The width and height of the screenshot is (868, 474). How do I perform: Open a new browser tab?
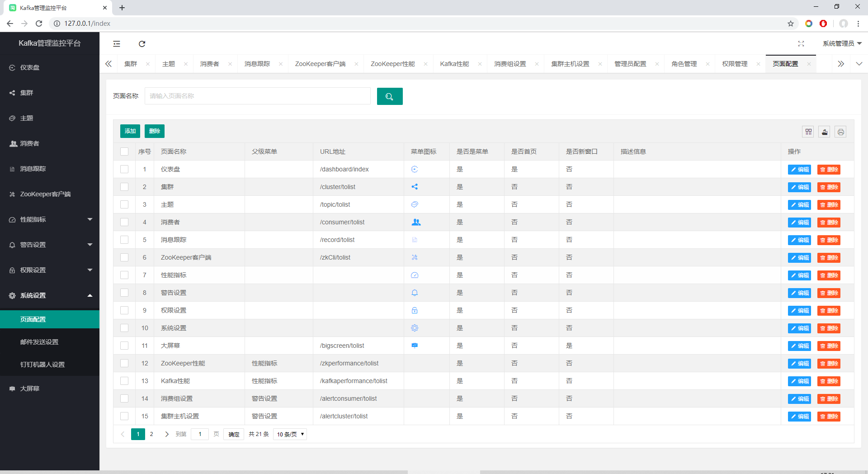(122, 8)
